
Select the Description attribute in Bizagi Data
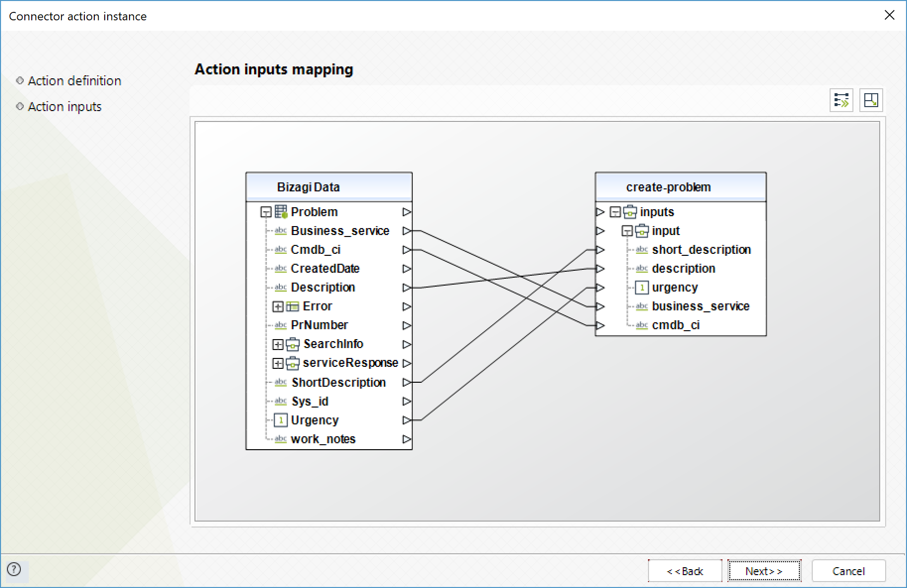[x=323, y=288]
